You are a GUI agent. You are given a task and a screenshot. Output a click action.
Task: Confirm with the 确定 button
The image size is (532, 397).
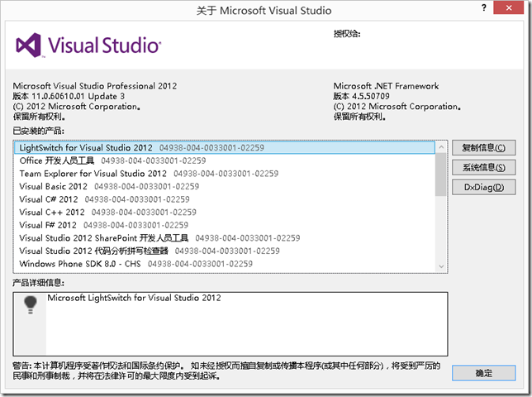(483, 373)
